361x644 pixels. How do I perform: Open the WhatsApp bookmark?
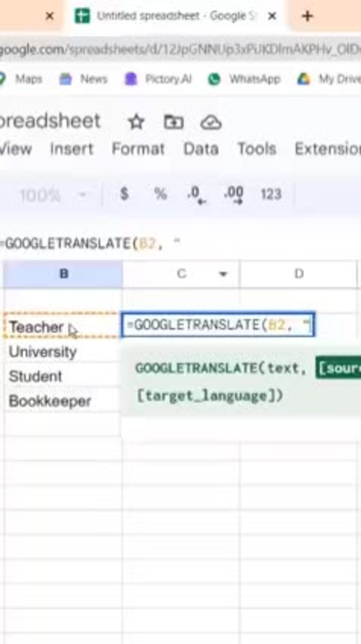(244, 79)
